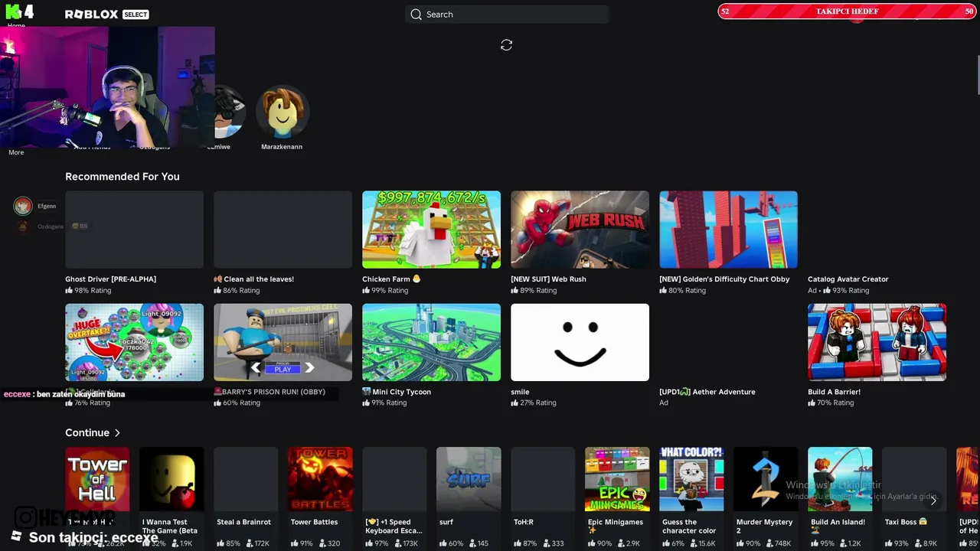Open I Wanna Test The Game thumbnail
The height and width of the screenshot is (551, 980).
[171, 479]
